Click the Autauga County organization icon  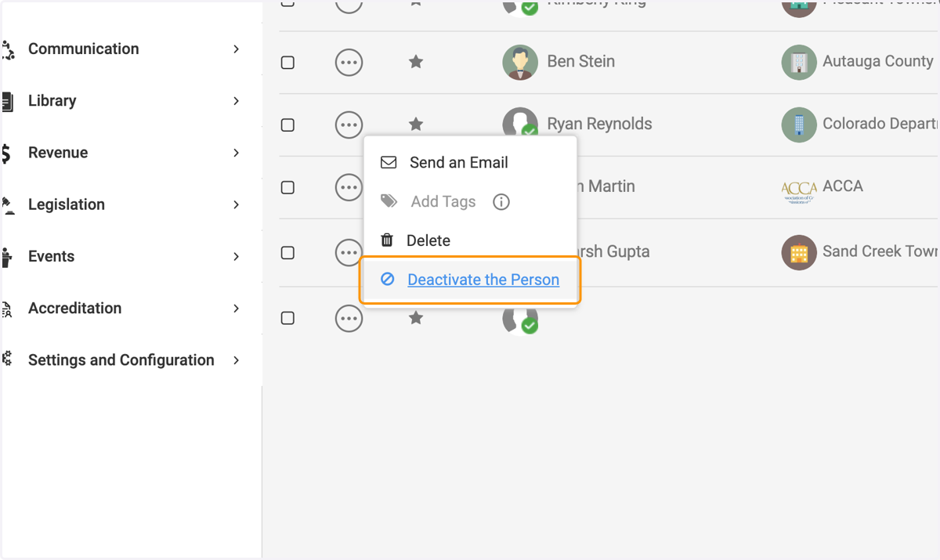click(799, 62)
